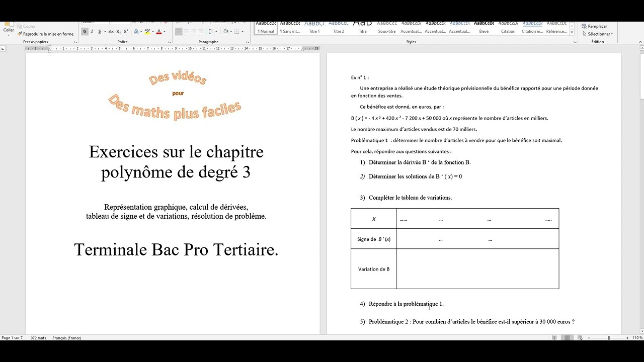This screenshot has width=644, height=362.
Task: Toggle italic formatting
Action: pyautogui.click(x=92, y=31)
